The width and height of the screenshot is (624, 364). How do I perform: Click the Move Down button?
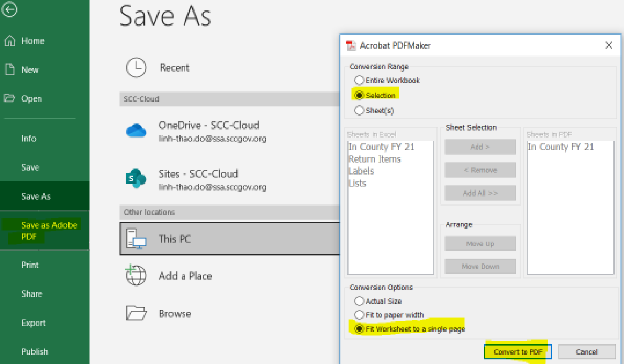(x=480, y=266)
